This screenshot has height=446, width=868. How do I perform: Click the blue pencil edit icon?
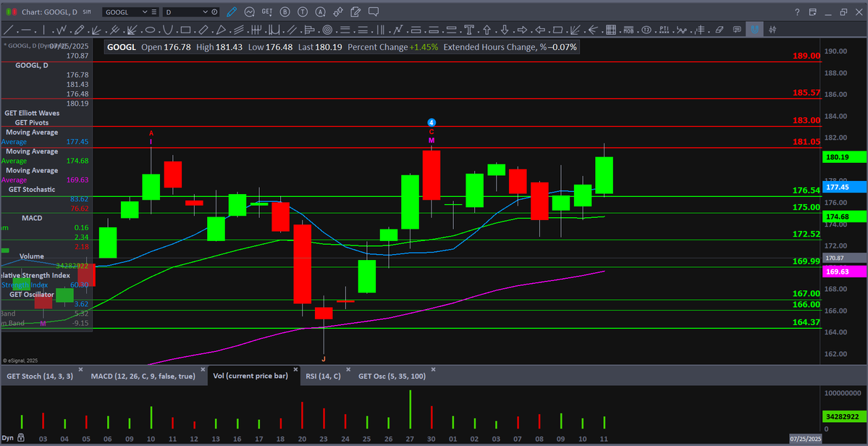pyautogui.click(x=232, y=12)
